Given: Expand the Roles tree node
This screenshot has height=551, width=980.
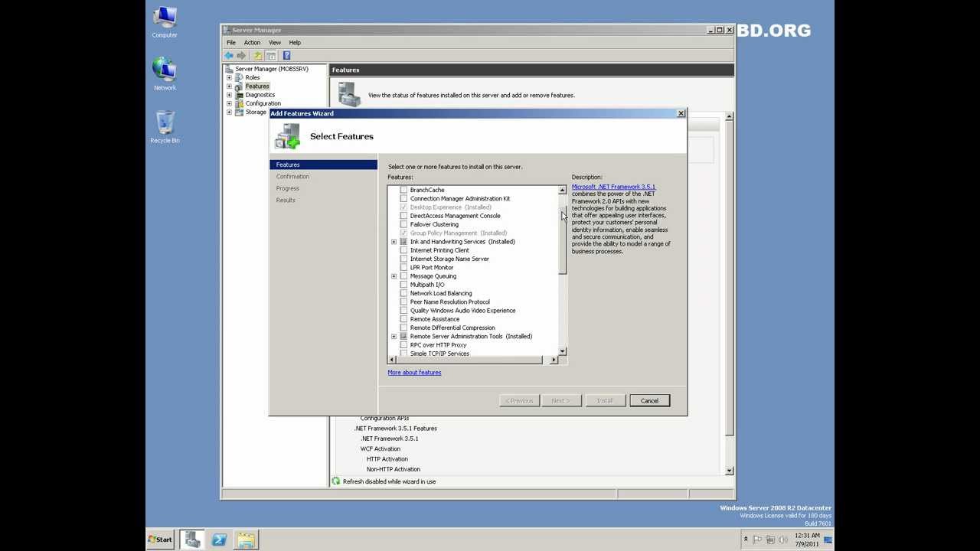Looking at the screenshot, I should point(229,77).
